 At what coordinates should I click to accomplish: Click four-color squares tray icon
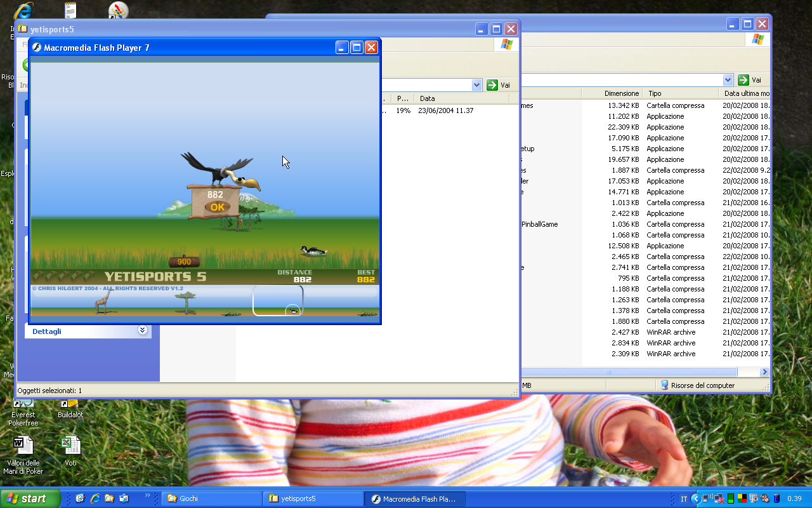pyautogui.click(x=742, y=498)
